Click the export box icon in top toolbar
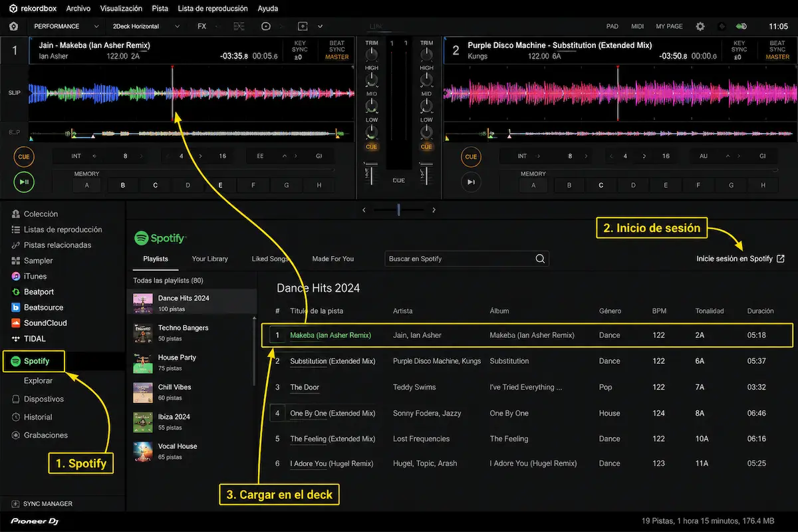 303,27
